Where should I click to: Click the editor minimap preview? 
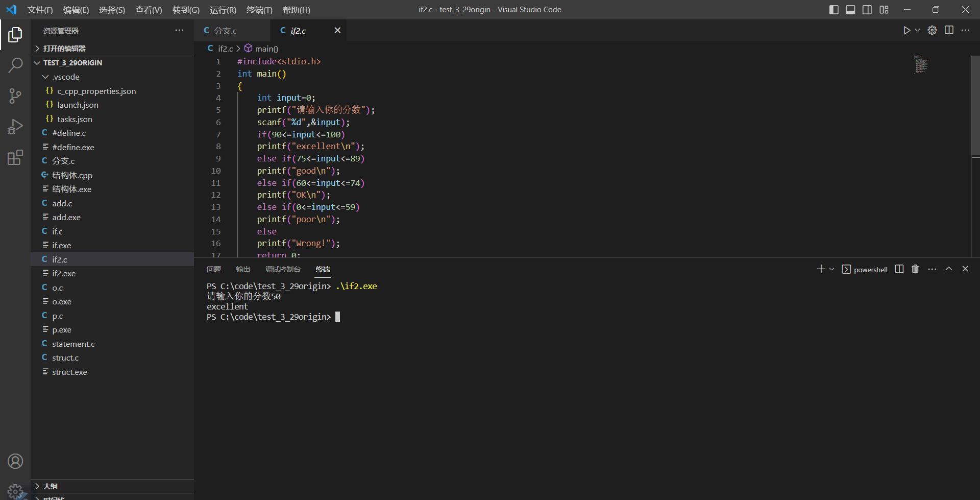[921, 65]
